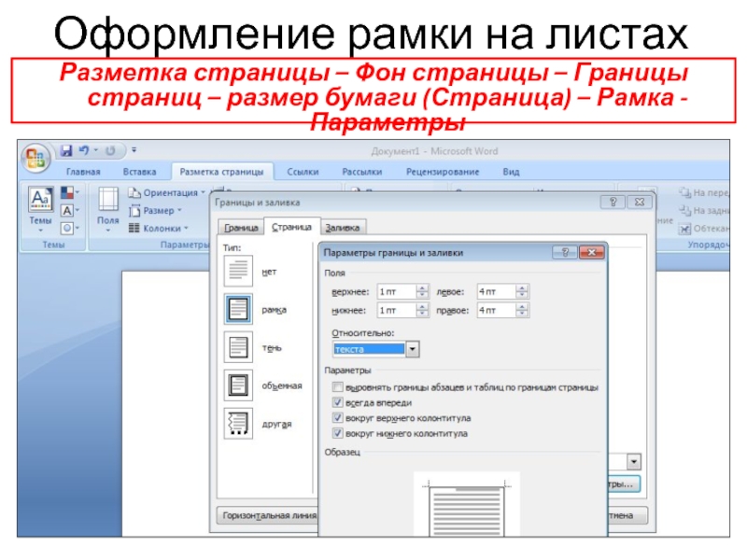Screen dimensions: 747x560
Task: Select the Разметка страницы ribbon tab
Action: click(x=221, y=172)
